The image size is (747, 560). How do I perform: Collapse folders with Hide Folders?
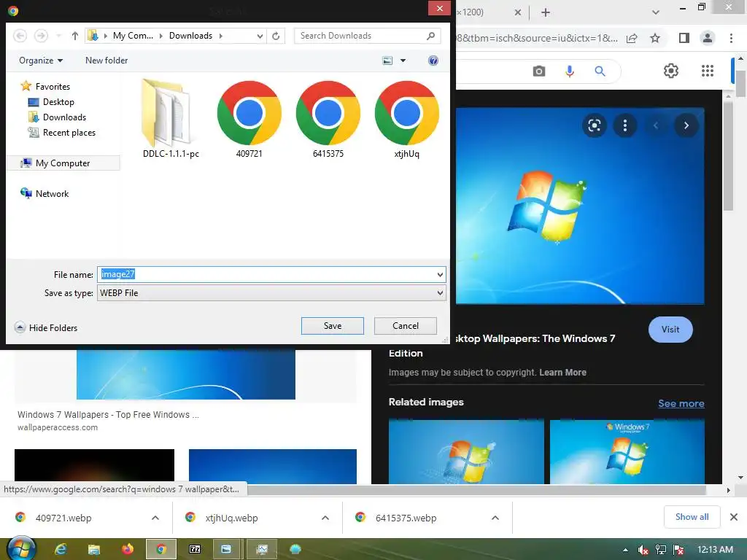tap(46, 327)
